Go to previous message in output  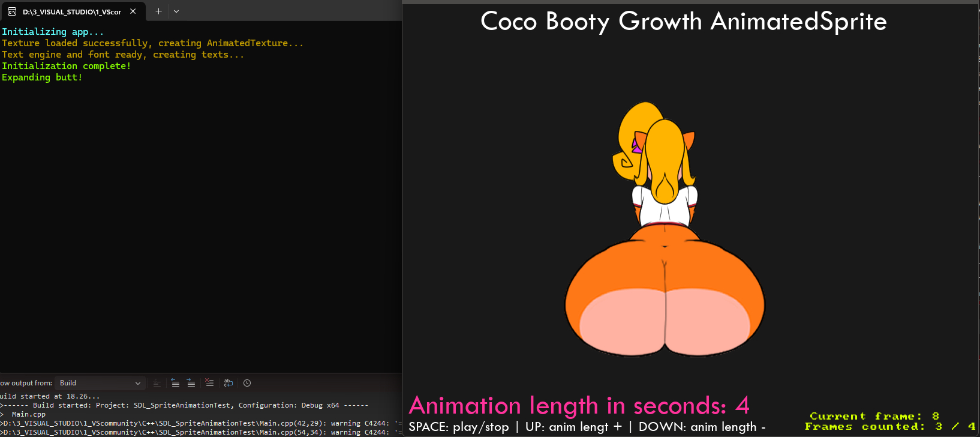(x=175, y=383)
